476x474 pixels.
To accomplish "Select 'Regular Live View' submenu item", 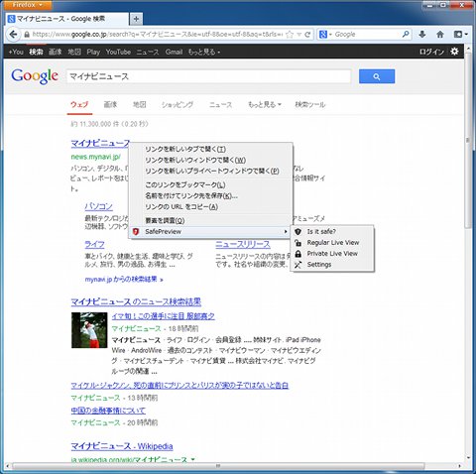I will (332, 243).
